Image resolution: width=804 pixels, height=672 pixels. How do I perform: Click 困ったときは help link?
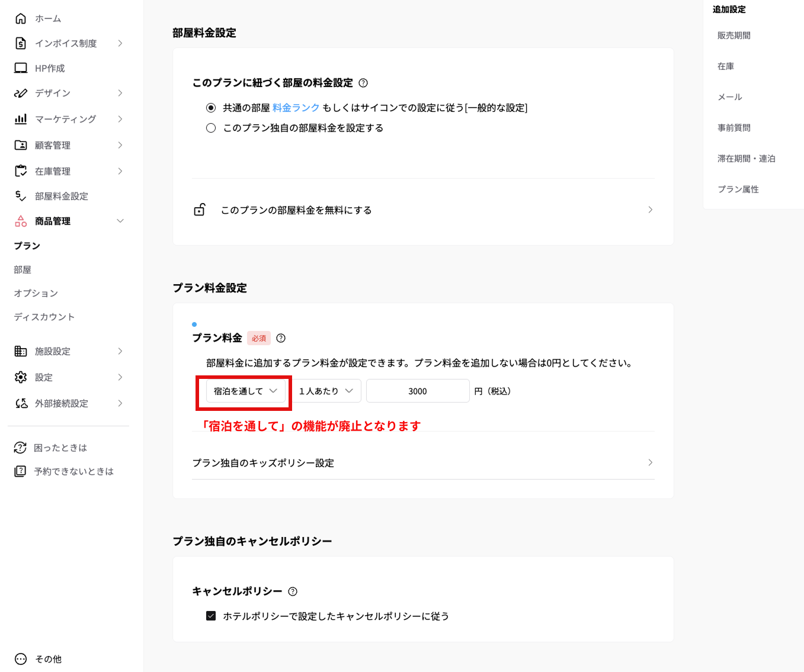(60, 448)
